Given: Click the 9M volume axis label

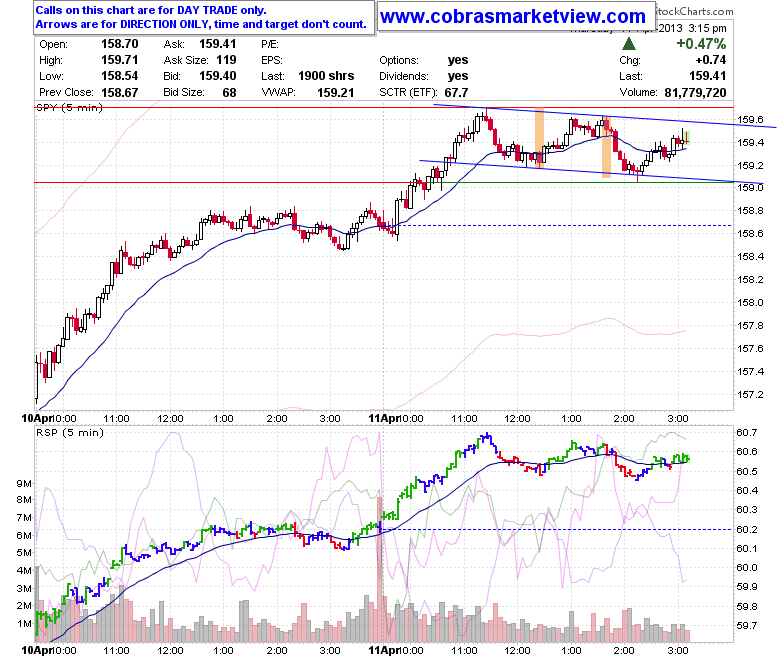Looking at the screenshot, I should point(23,483).
